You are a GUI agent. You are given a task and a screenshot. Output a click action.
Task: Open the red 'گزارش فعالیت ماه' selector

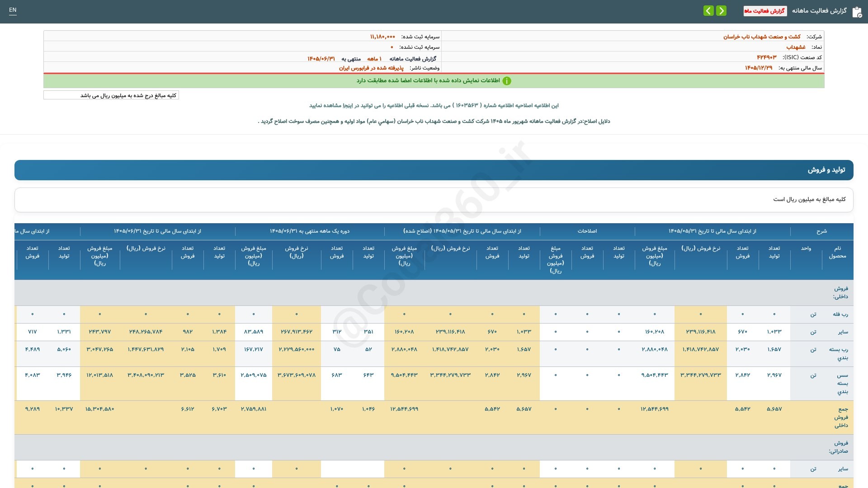point(765,11)
